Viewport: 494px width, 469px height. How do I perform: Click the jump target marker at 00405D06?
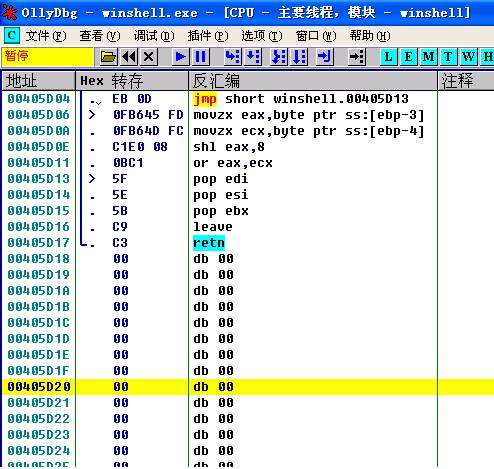92,115
